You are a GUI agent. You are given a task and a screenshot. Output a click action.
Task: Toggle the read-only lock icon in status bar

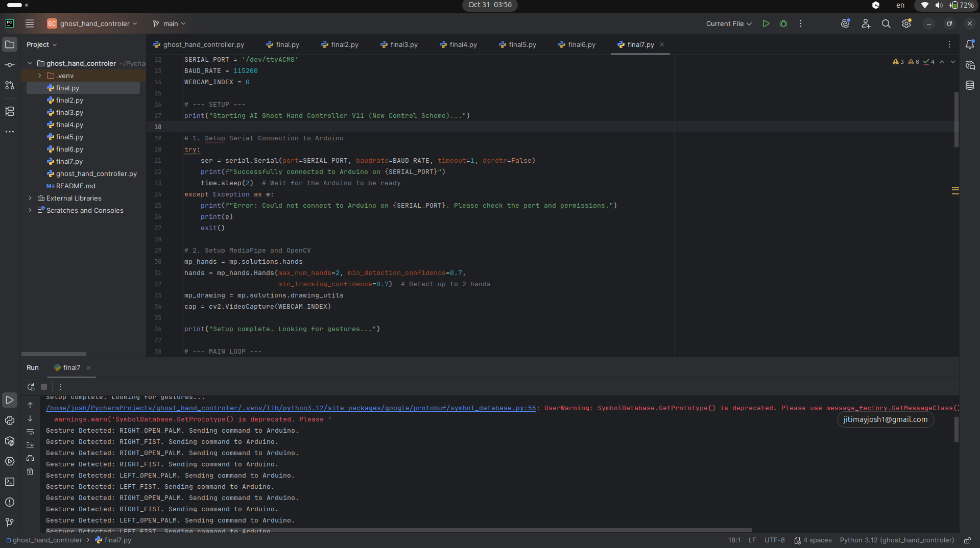coord(967,540)
